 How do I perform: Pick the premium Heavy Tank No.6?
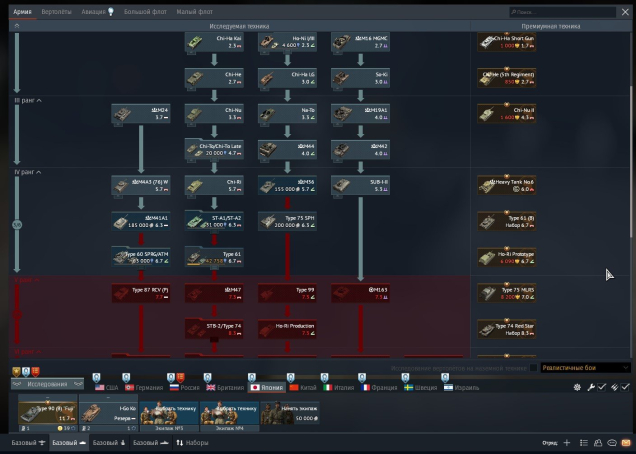tap(506, 185)
